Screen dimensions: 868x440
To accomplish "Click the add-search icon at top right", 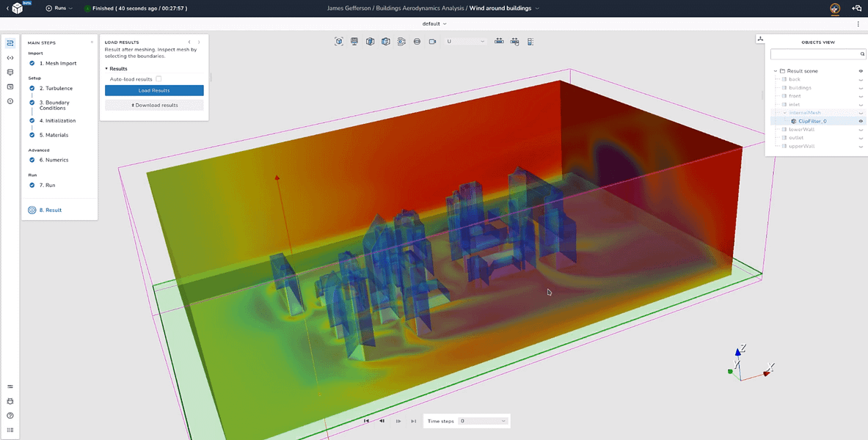I will pyautogui.click(x=856, y=8).
